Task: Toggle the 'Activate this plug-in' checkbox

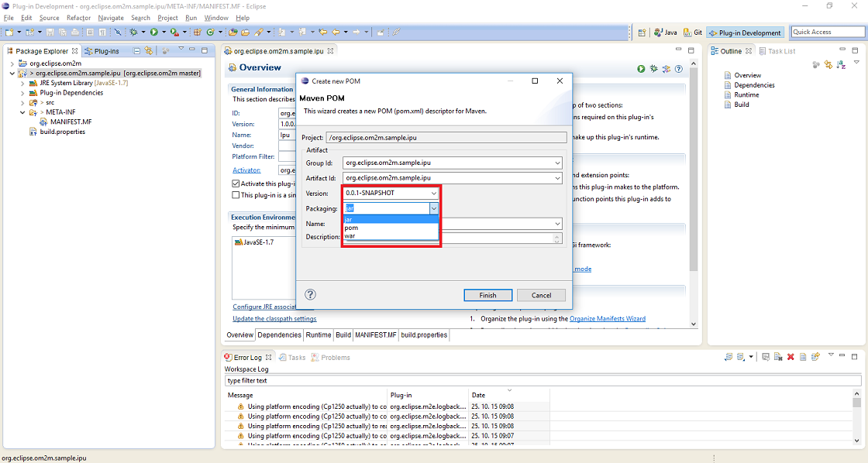Action: point(236,183)
